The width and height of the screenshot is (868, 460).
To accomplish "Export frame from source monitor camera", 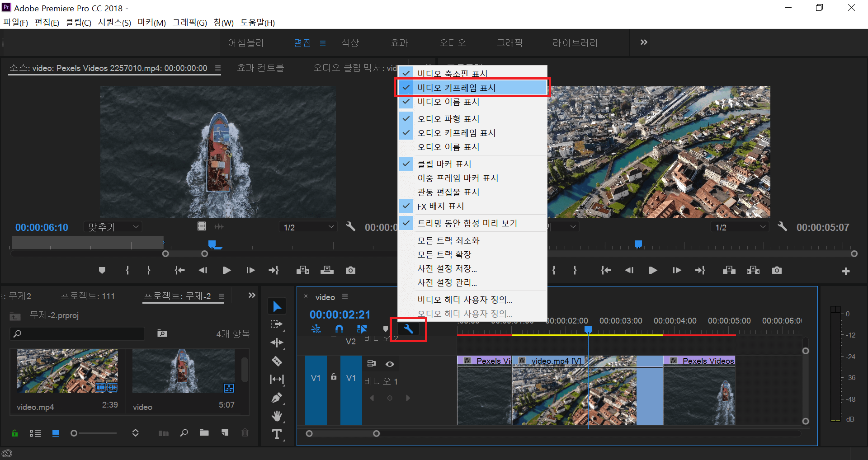I will pos(350,270).
